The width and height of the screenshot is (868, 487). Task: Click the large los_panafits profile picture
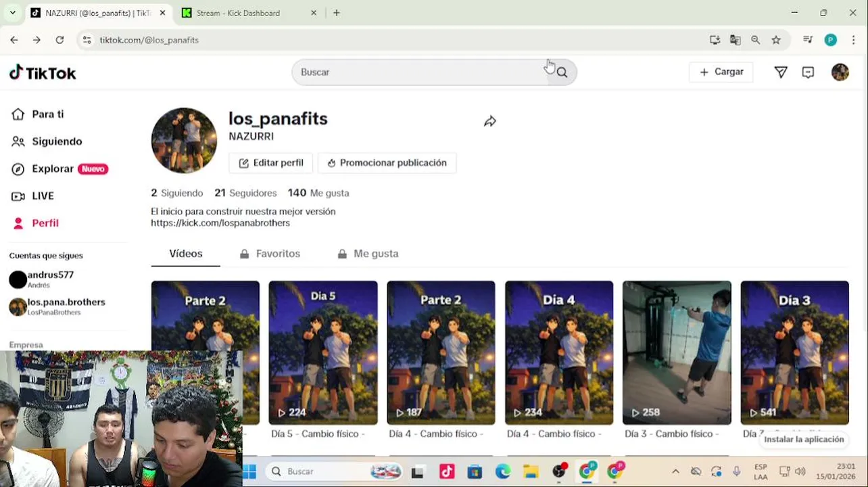[x=184, y=141]
